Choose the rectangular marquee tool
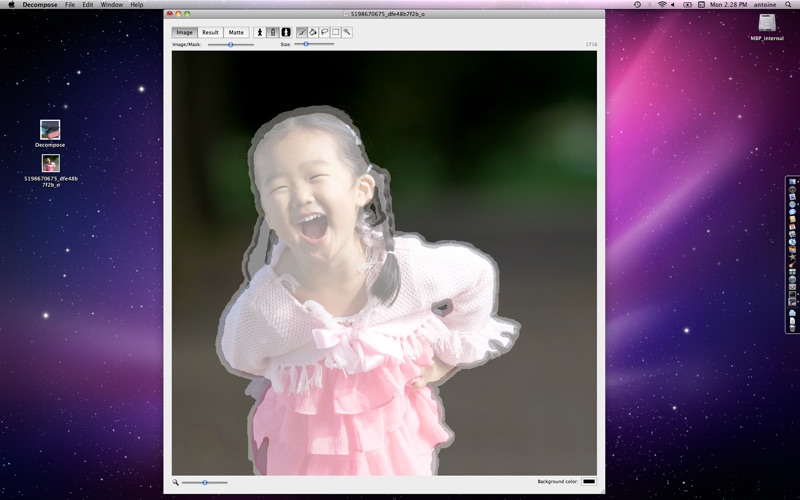The height and width of the screenshot is (500, 800). (336, 32)
